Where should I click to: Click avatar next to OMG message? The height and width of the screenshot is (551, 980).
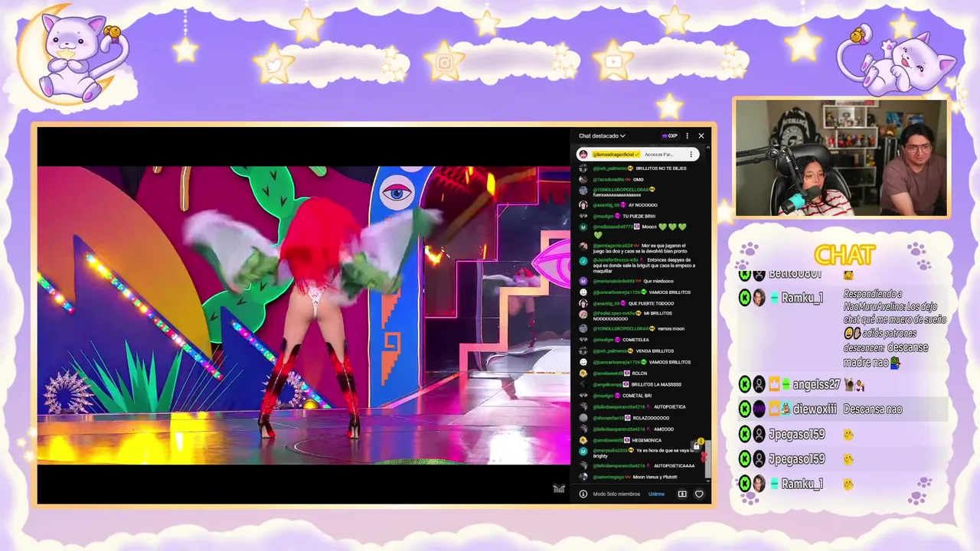[x=583, y=180]
